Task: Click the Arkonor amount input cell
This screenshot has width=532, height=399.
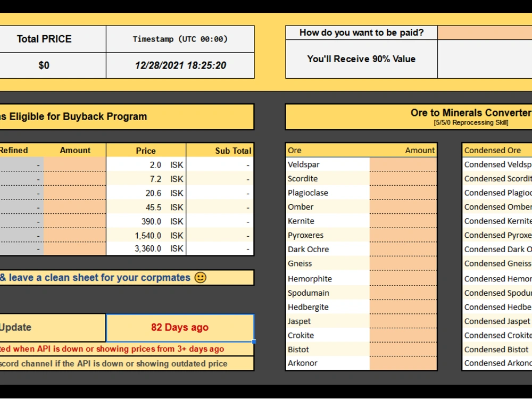Action: (403, 363)
